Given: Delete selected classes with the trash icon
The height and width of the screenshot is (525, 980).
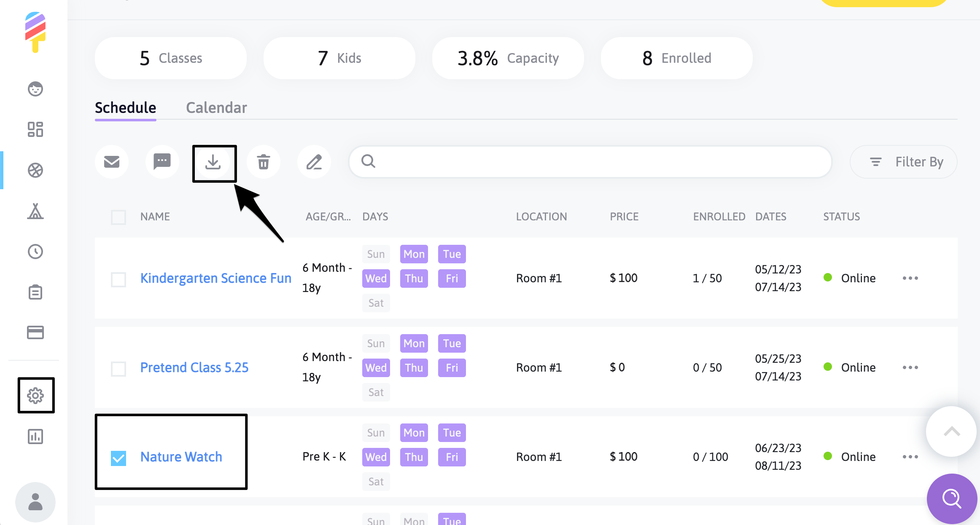Looking at the screenshot, I should [x=264, y=162].
